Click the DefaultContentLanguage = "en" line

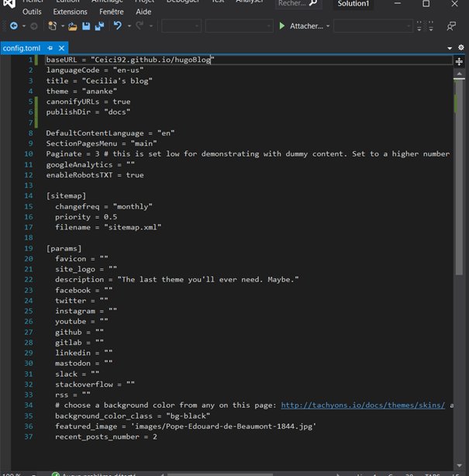tap(110, 133)
